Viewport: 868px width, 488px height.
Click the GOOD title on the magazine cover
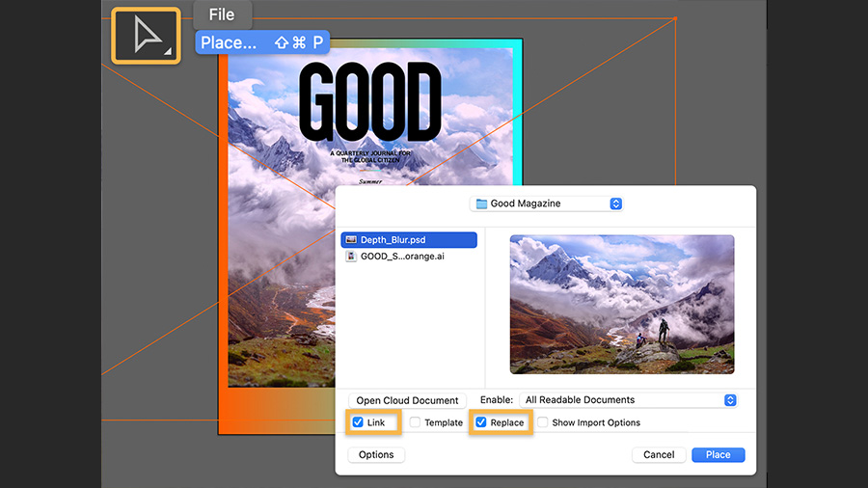tap(370, 102)
